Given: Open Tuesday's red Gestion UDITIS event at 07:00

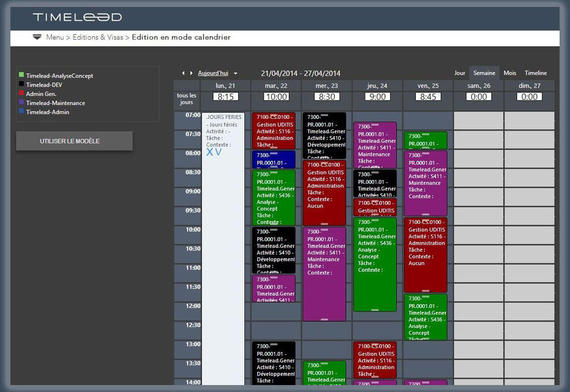Looking at the screenshot, I should click(274, 131).
